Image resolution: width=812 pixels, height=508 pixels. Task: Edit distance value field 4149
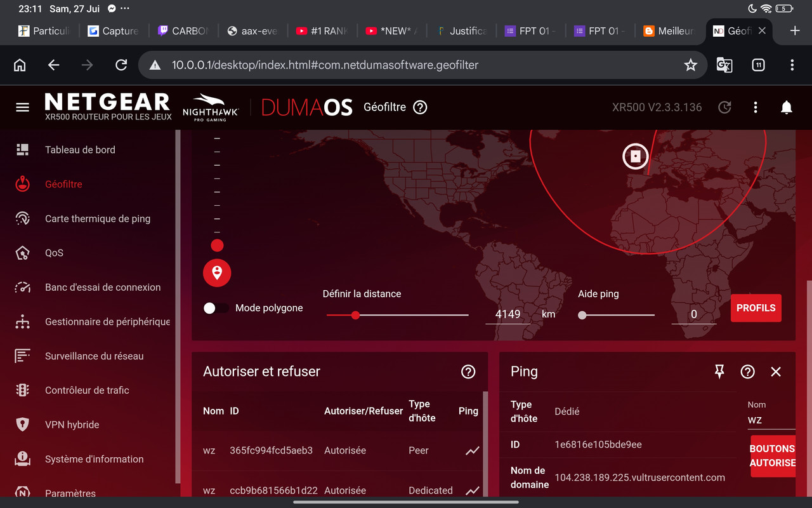pos(507,314)
